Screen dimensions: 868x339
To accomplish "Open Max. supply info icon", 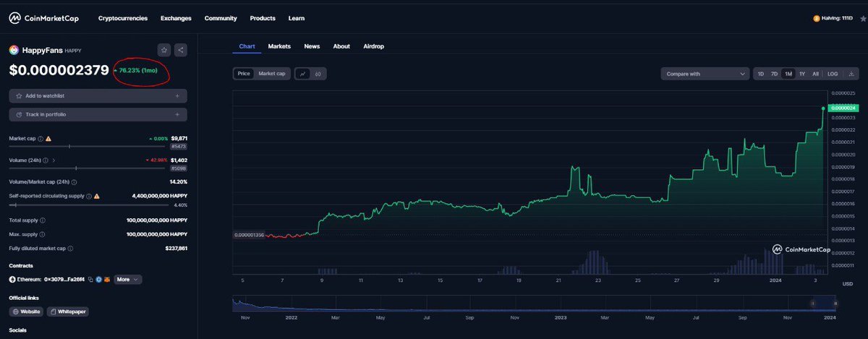I will click(41, 234).
